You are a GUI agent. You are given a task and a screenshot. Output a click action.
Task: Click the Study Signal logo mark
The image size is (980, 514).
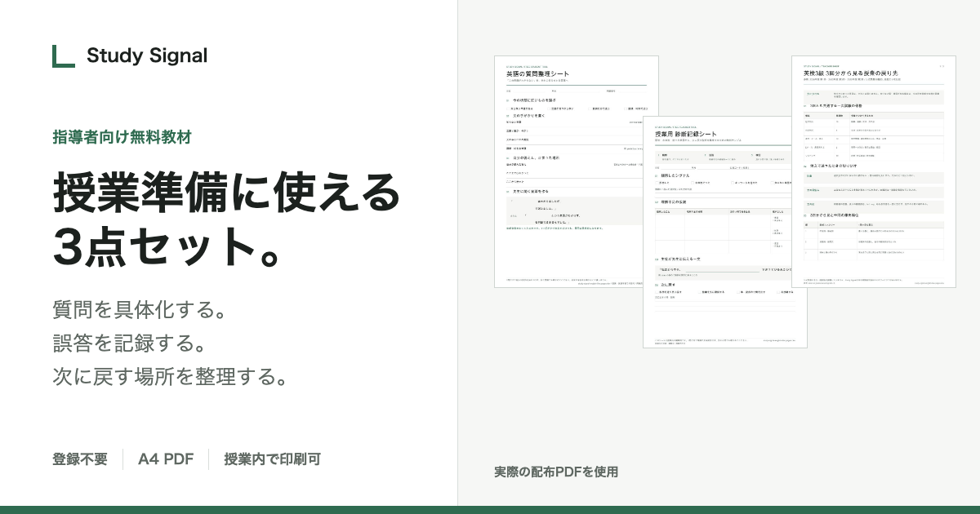click(x=64, y=55)
